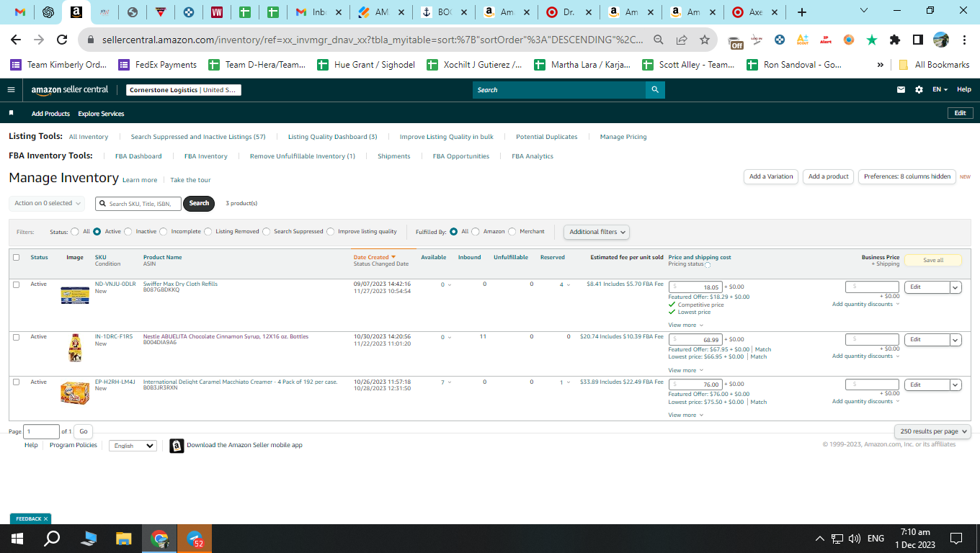
Task: Open Search Suppressed and Inactive Listings (57)
Action: pos(198,137)
